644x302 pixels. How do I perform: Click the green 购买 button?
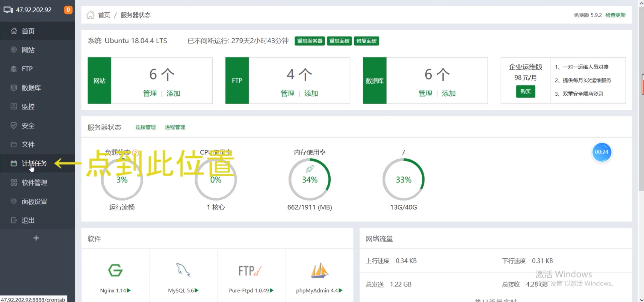click(x=526, y=92)
